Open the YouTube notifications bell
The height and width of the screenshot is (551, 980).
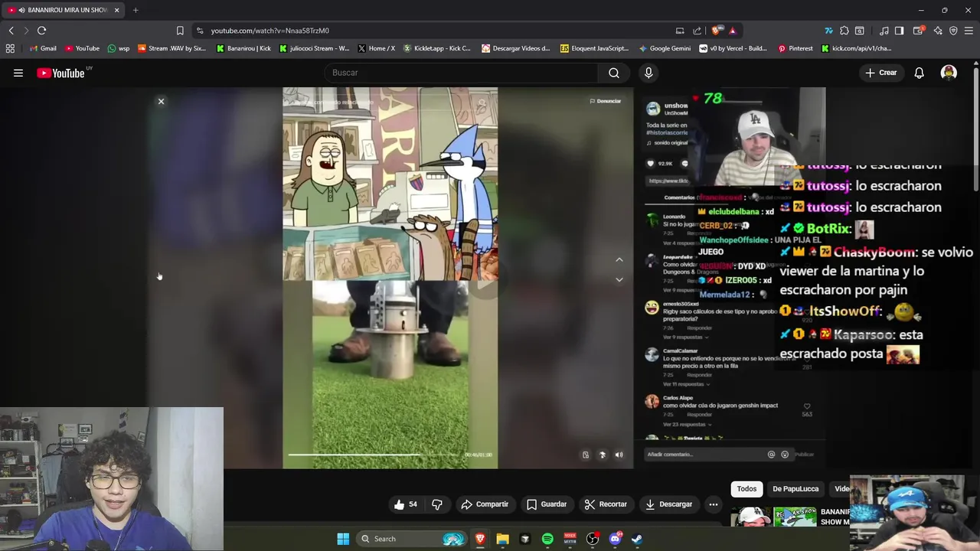(919, 73)
